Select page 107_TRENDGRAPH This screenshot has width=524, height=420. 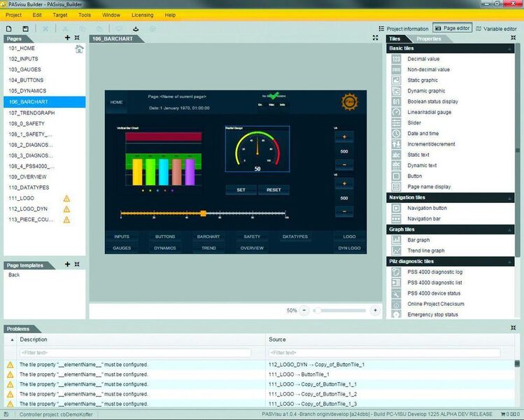pos(45,113)
